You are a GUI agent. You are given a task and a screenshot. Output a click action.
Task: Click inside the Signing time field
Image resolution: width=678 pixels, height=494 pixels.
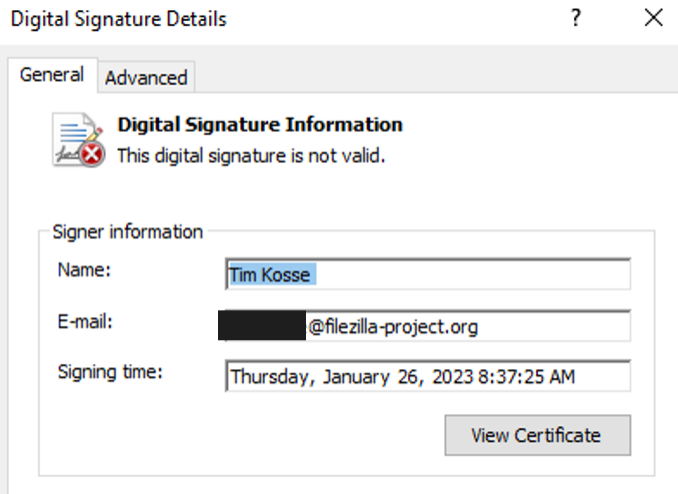point(427,377)
